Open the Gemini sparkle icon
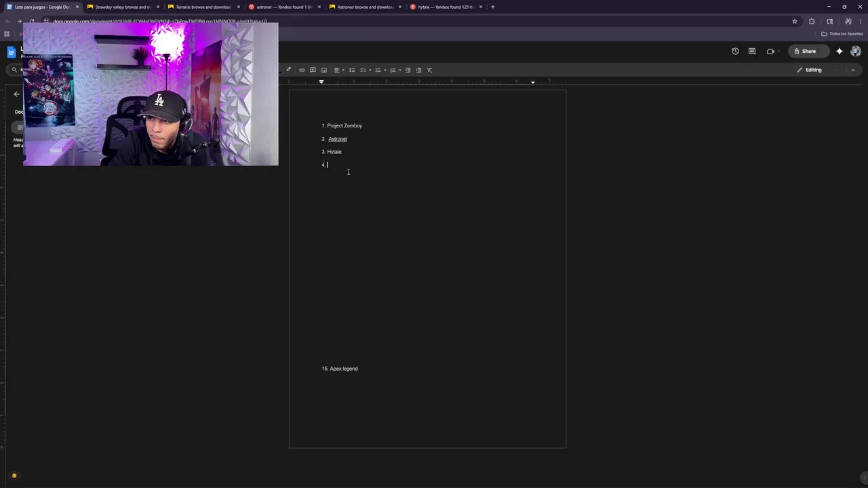 (840, 51)
